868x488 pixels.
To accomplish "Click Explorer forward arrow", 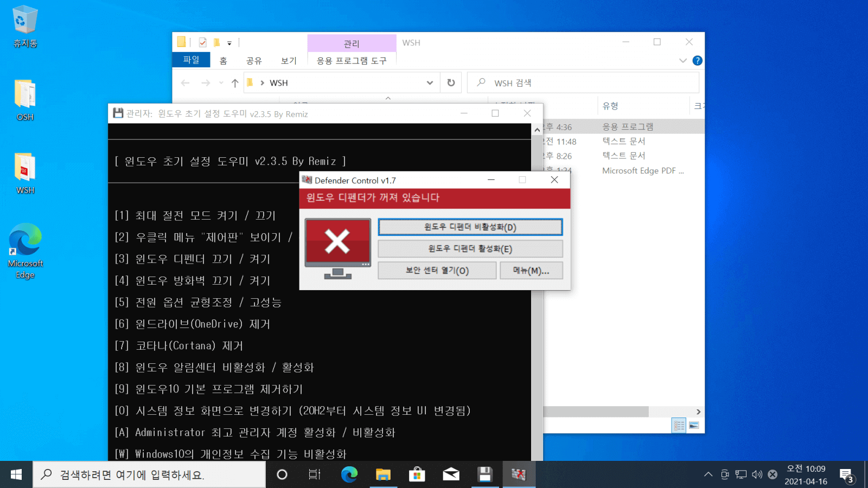I will (x=206, y=83).
